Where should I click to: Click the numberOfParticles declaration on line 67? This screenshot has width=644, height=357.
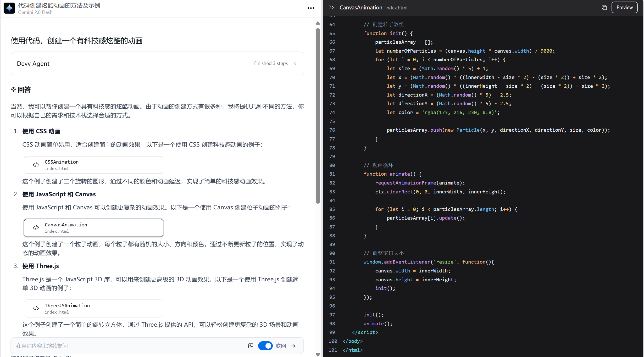click(x=465, y=51)
